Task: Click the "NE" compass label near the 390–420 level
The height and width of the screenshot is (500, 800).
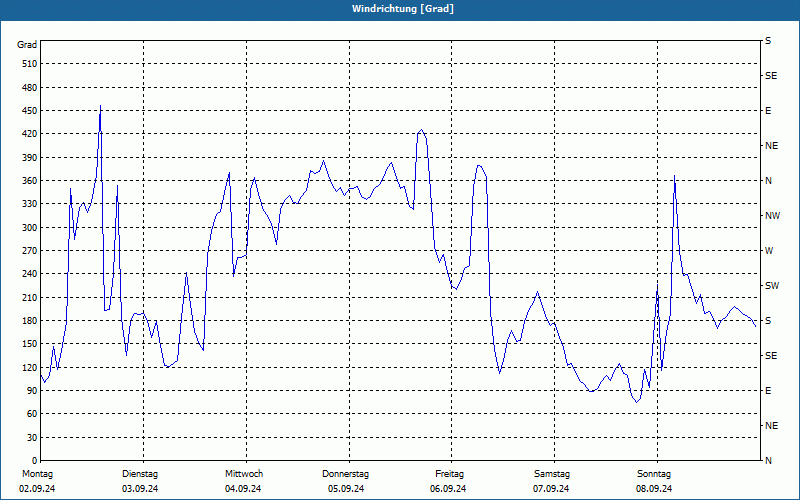Action: tap(771, 146)
